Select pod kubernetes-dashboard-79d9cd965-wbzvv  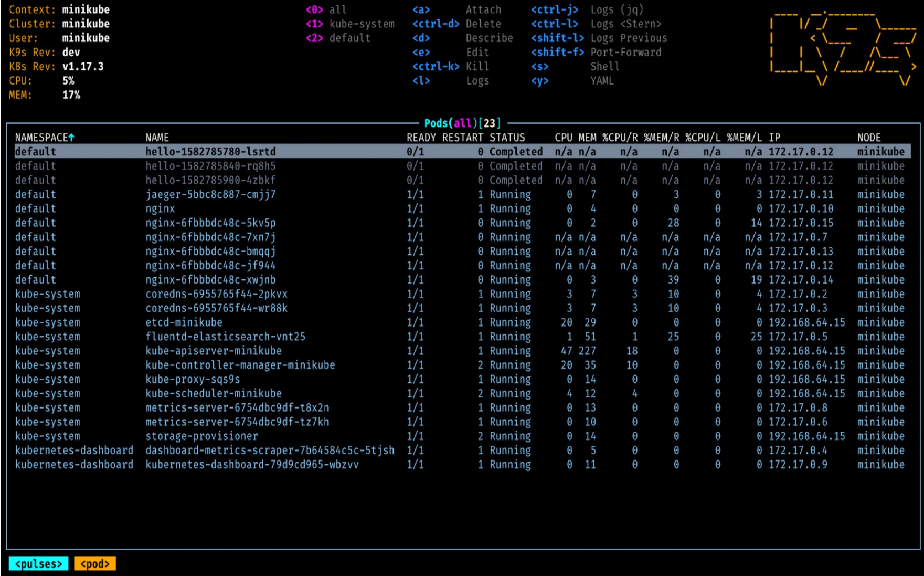point(463,464)
